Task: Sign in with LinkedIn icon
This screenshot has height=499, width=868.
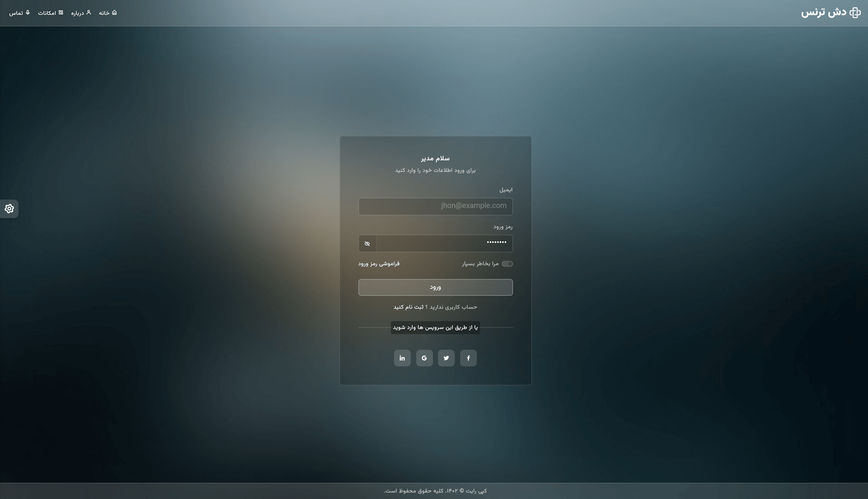Action: (402, 358)
